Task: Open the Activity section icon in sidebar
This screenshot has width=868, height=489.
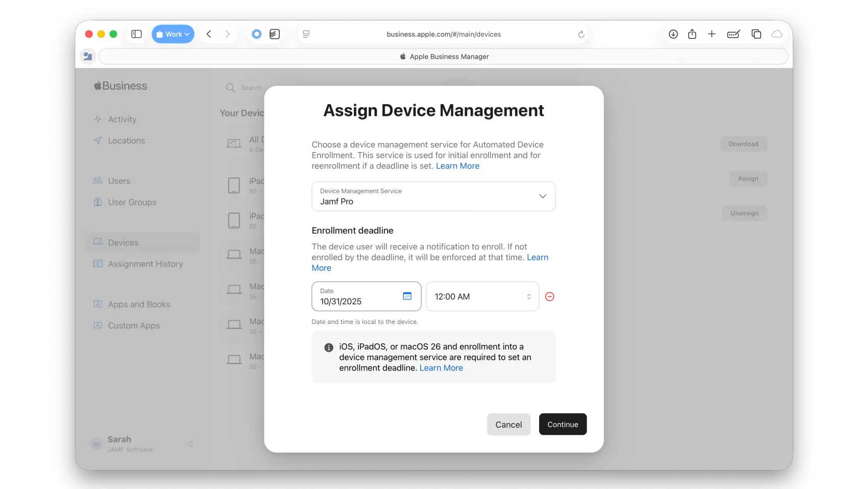Action: (98, 119)
